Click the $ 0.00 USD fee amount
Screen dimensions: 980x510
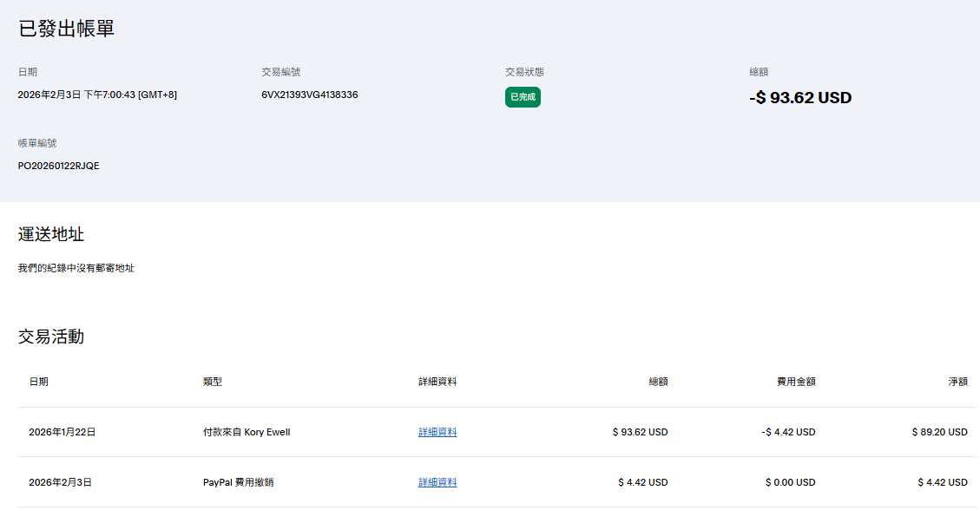(x=790, y=482)
